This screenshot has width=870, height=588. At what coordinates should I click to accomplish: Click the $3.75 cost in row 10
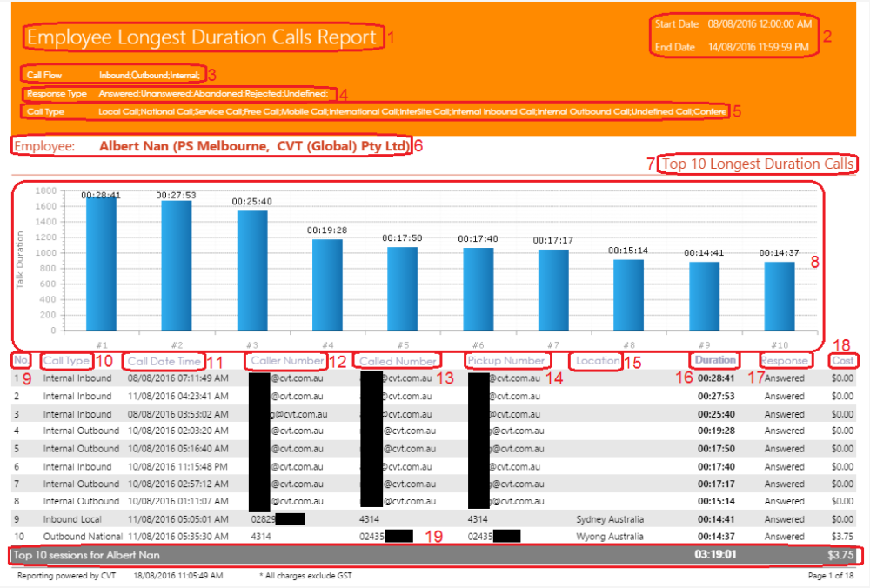click(x=842, y=537)
